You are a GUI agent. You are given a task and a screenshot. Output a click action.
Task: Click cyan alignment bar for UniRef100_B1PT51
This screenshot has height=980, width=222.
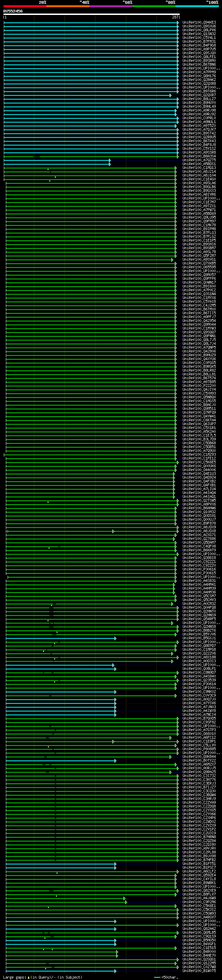point(61,864)
